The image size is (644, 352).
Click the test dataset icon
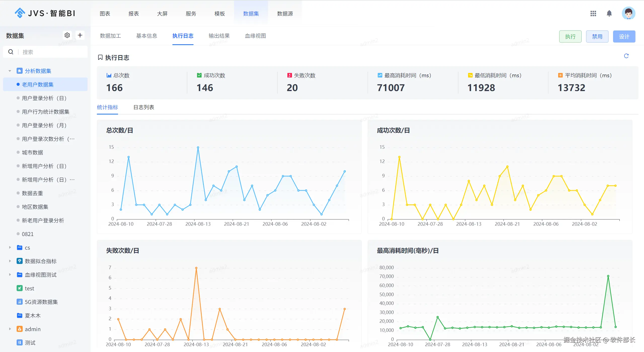19,288
